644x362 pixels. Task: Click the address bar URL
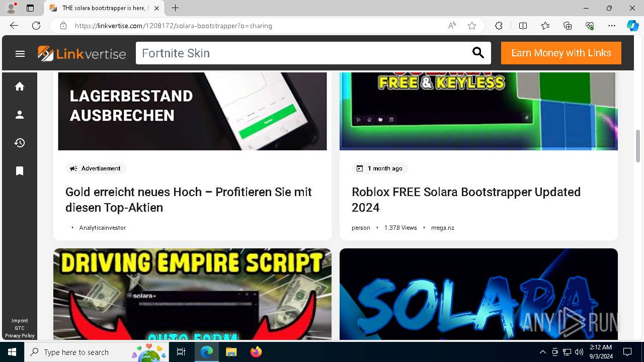tap(174, 26)
